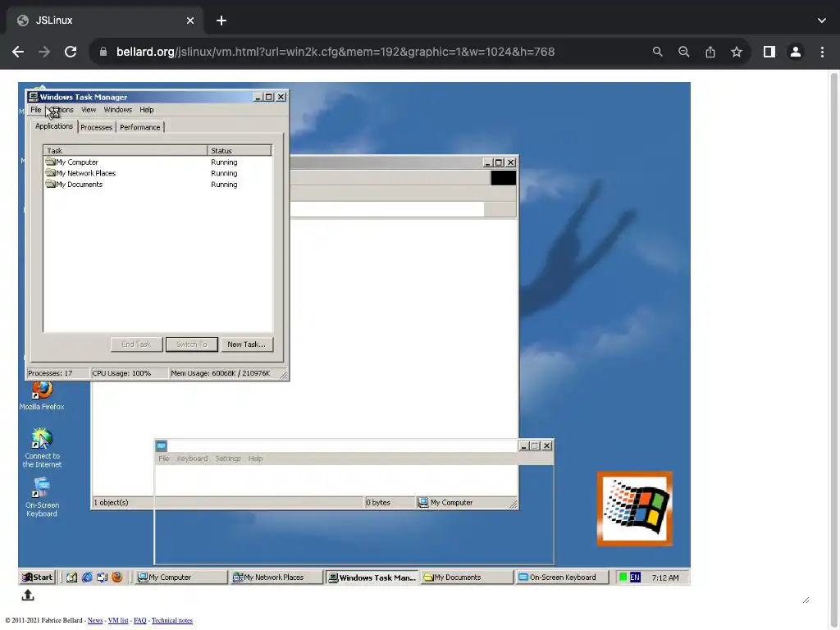
Task: Open the browser three-dot menu
Action: (822, 52)
